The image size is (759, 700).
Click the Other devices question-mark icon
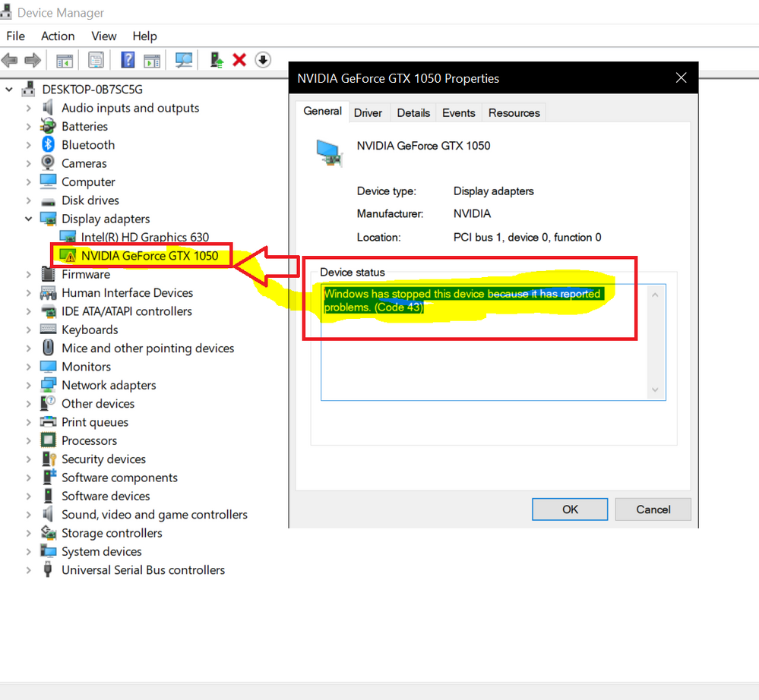pos(48,402)
